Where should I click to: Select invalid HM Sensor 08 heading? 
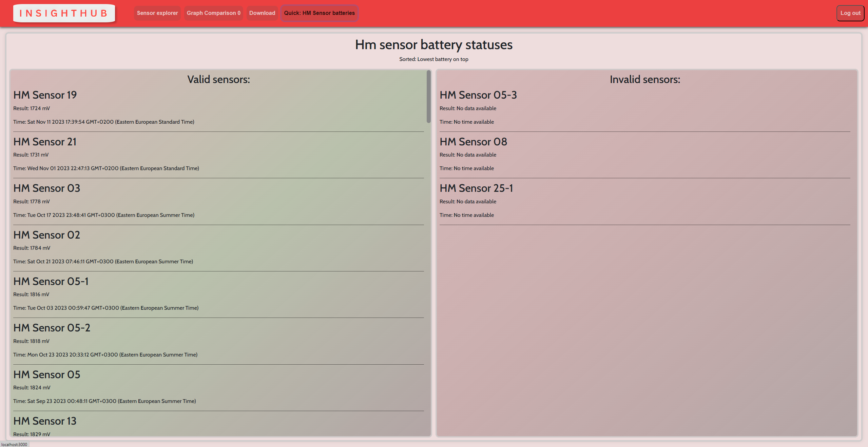[x=473, y=142]
